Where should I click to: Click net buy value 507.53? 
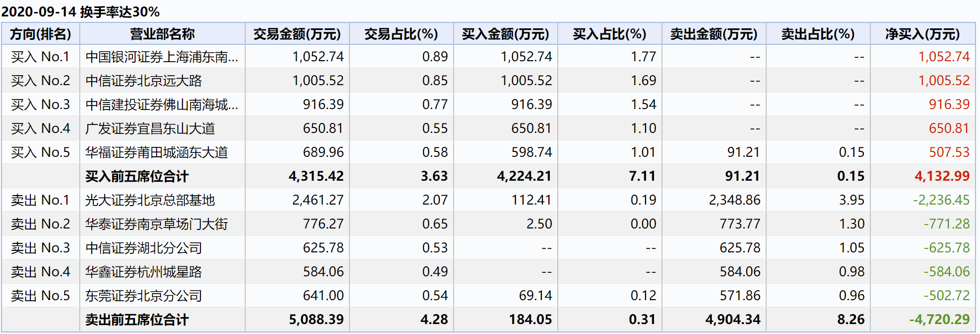point(950,152)
